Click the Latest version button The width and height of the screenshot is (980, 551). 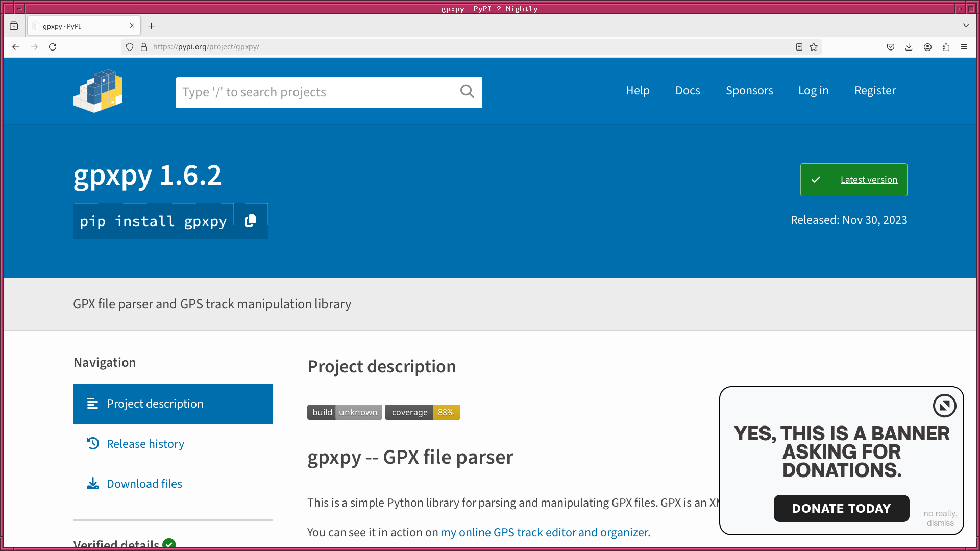(868, 180)
